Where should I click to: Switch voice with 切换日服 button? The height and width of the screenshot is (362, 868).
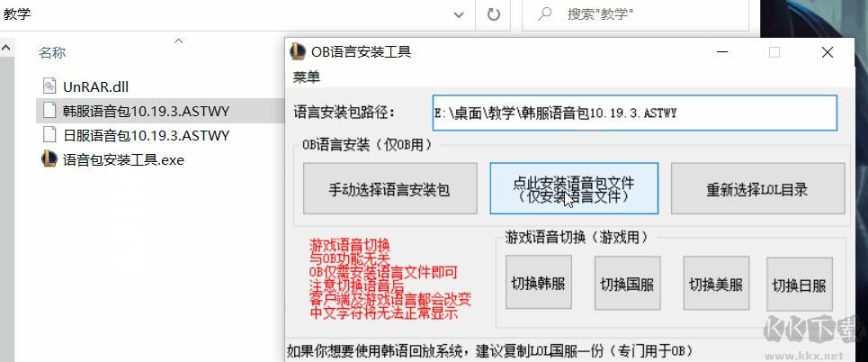point(800,284)
